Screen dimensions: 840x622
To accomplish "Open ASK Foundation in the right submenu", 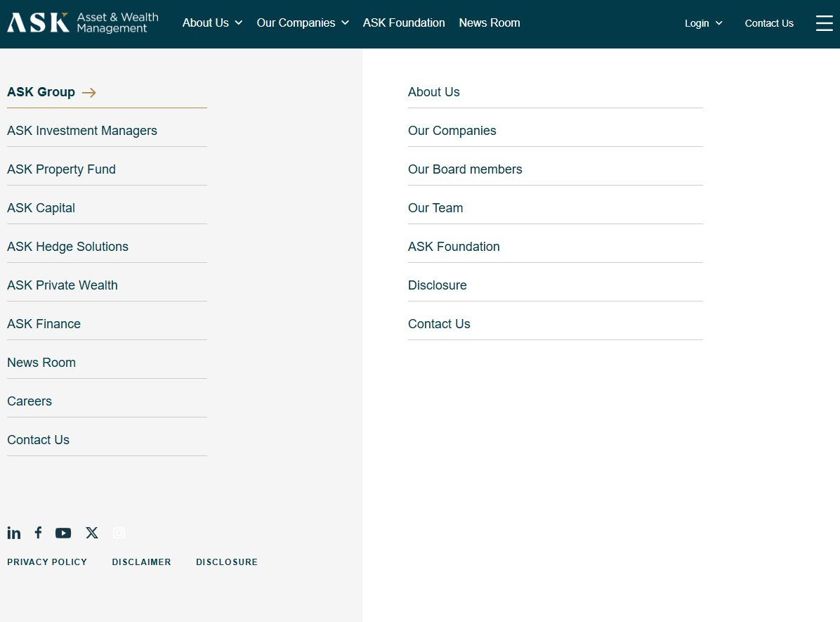I will 454,246.
